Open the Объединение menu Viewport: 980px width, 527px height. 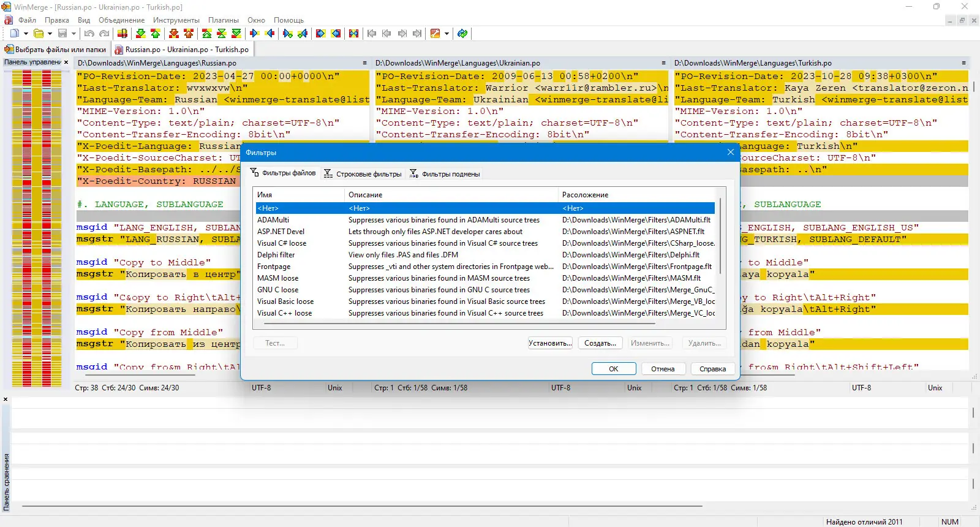pyautogui.click(x=122, y=20)
